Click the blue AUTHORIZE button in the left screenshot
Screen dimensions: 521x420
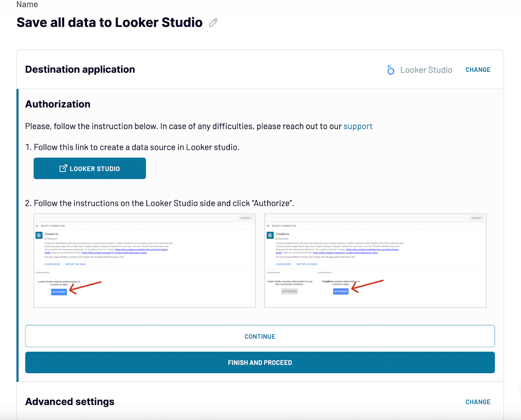59,292
